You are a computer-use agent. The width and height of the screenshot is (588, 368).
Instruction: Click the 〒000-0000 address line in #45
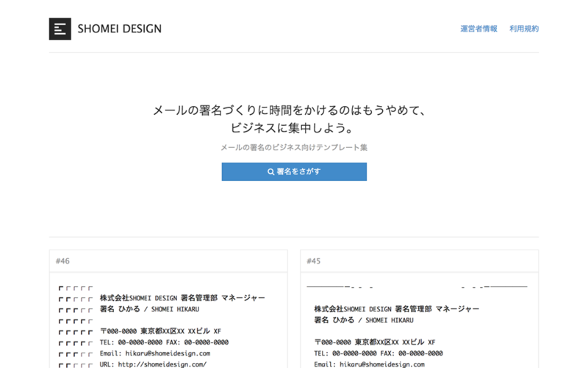click(x=375, y=342)
